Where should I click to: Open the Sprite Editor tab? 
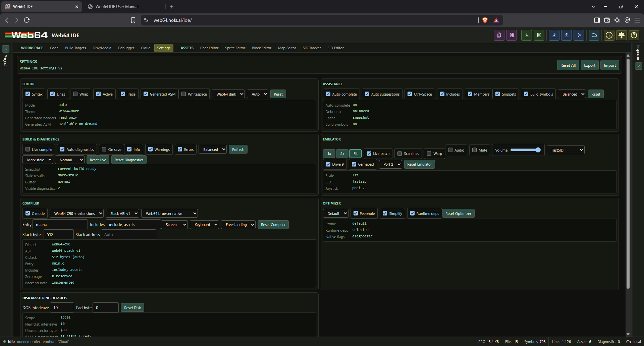click(x=235, y=48)
